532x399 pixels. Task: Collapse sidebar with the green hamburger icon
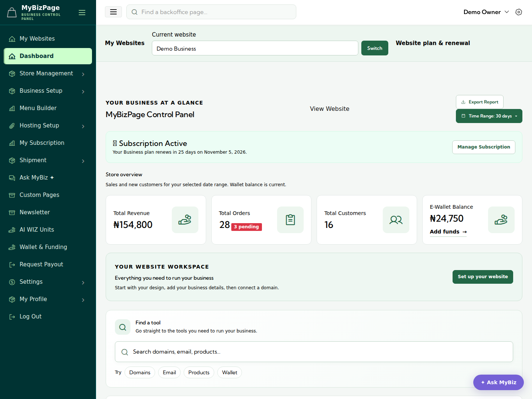pyautogui.click(x=82, y=13)
